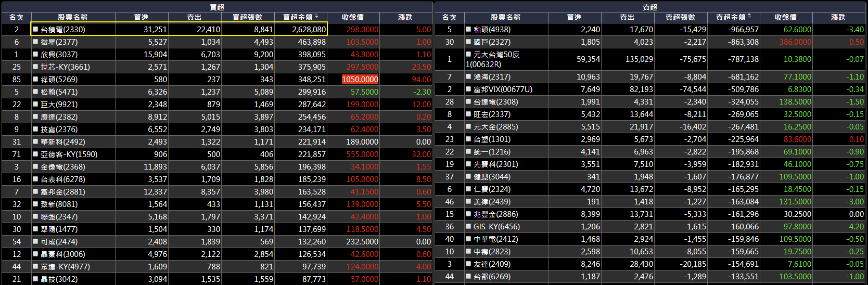The width and height of the screenshot is (868, 285).
Task: Click 收盤價 header in the 買超 table
Action: click(x=353, y=17)
